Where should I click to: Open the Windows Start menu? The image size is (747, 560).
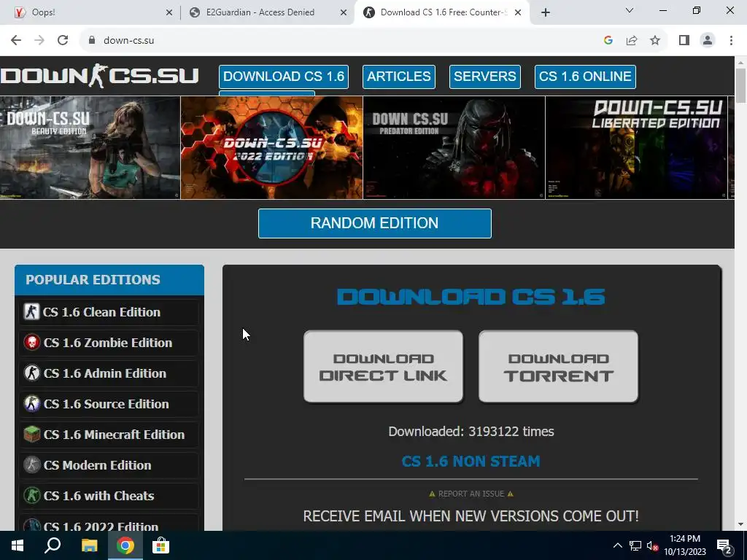(18, 545)
